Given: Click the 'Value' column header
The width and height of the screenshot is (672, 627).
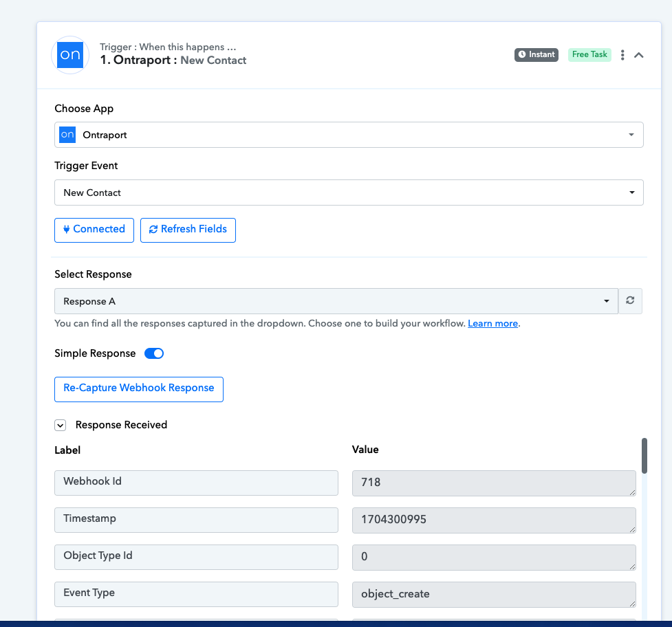Looking at the screenshot, I should tap(365, 449).
